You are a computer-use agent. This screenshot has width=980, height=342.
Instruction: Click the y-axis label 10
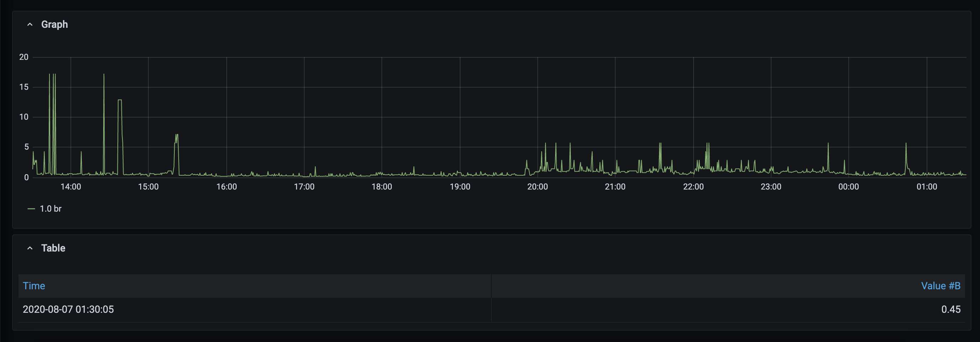(x=23, y=117)
